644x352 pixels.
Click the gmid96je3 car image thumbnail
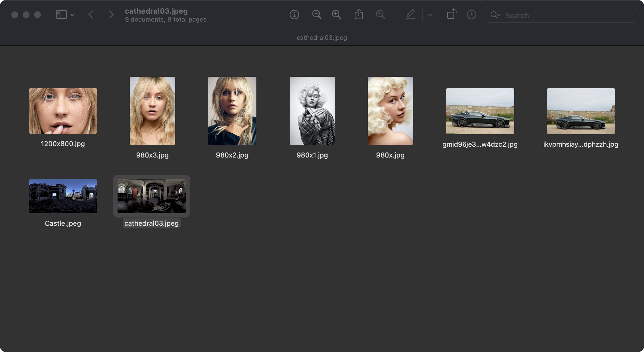coord(480,111)
